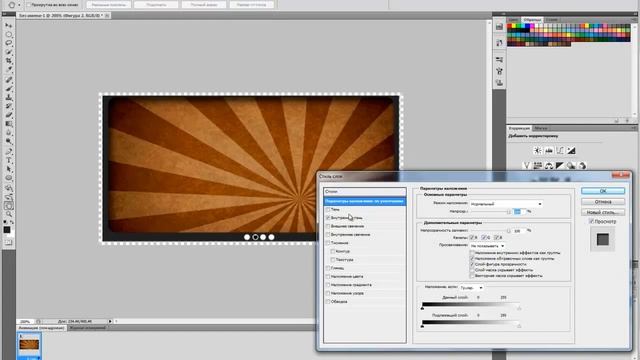Image resolution: width=640 pixels, height=360 pixels.
Task: Open the Журнал измерений tab
Action: click(87, 328)
